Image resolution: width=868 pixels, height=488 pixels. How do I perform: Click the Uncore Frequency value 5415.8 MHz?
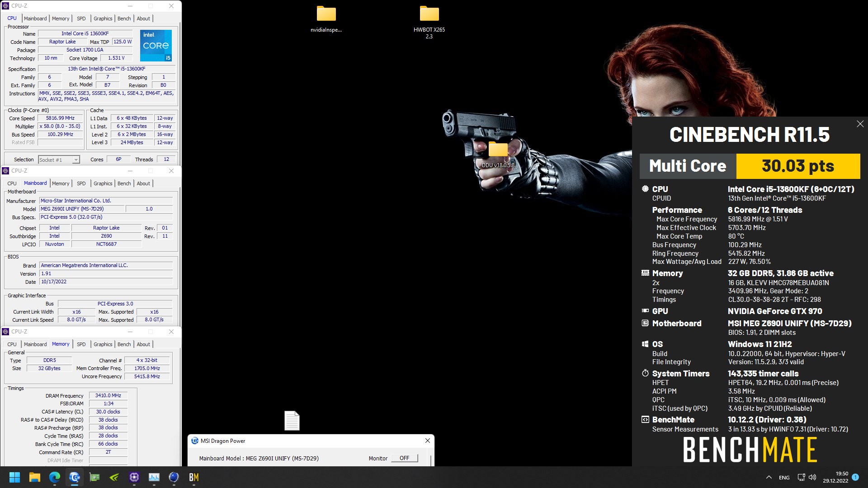147,376
